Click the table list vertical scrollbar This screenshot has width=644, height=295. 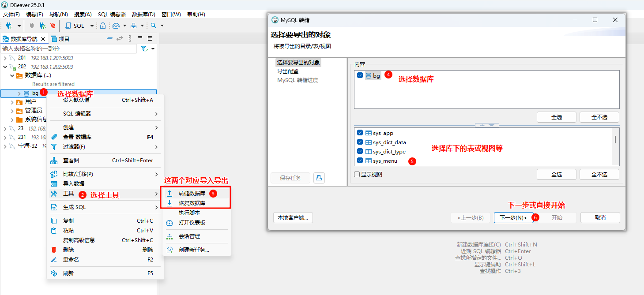point(615,139)
